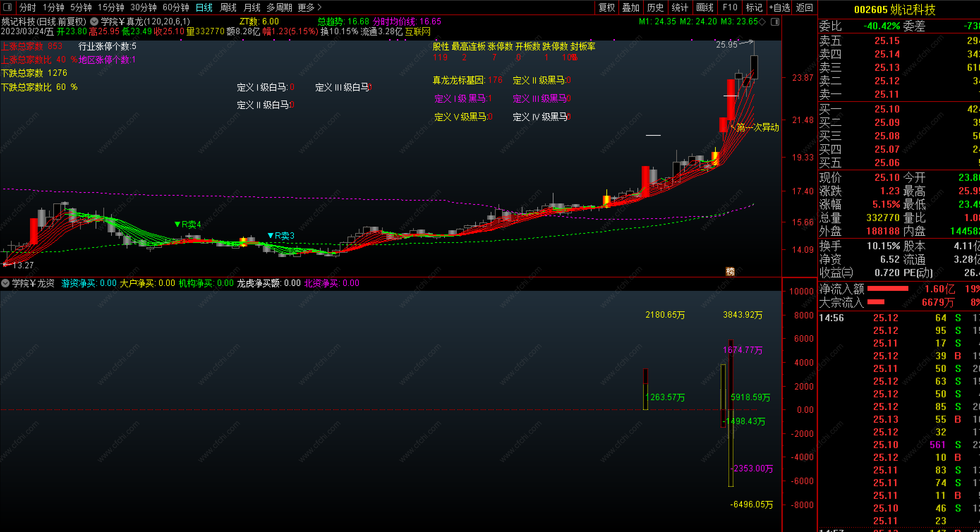Click the R卖3 sell signal marker
This screenshot has height=532, width=980.
tap(281, 236)
